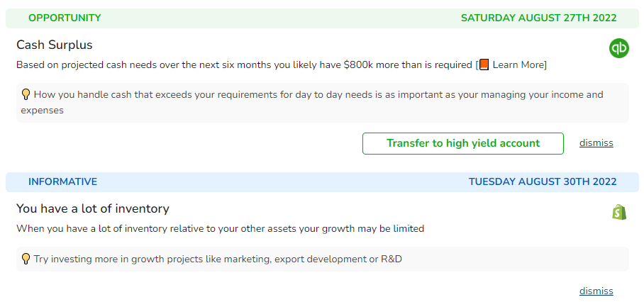Transfer to high yield account
The width and height of the screenshot is (644, 302).
coord(463,143)
